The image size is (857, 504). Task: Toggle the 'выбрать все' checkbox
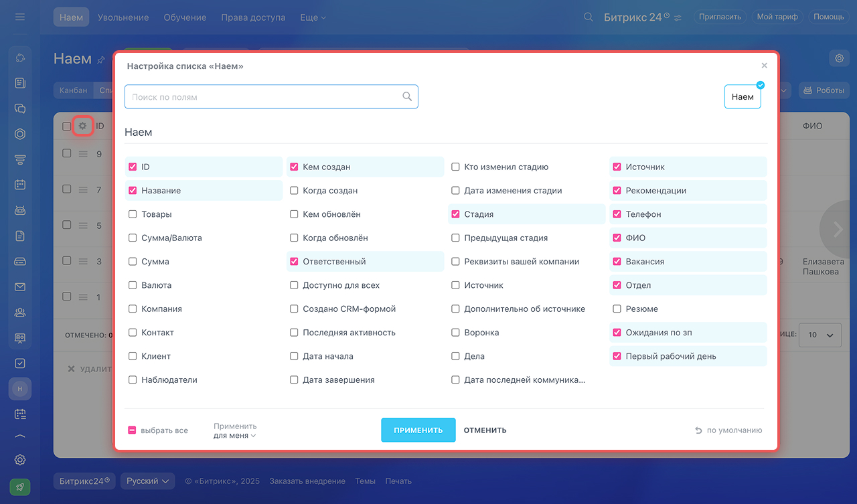click(132, 430)
